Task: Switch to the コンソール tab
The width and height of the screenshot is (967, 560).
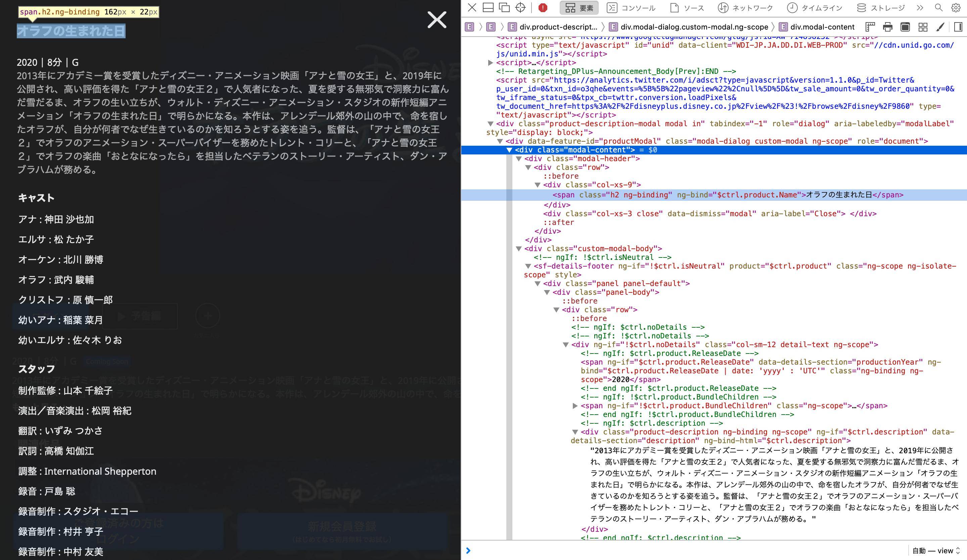Action: click(x=631, y=8)
